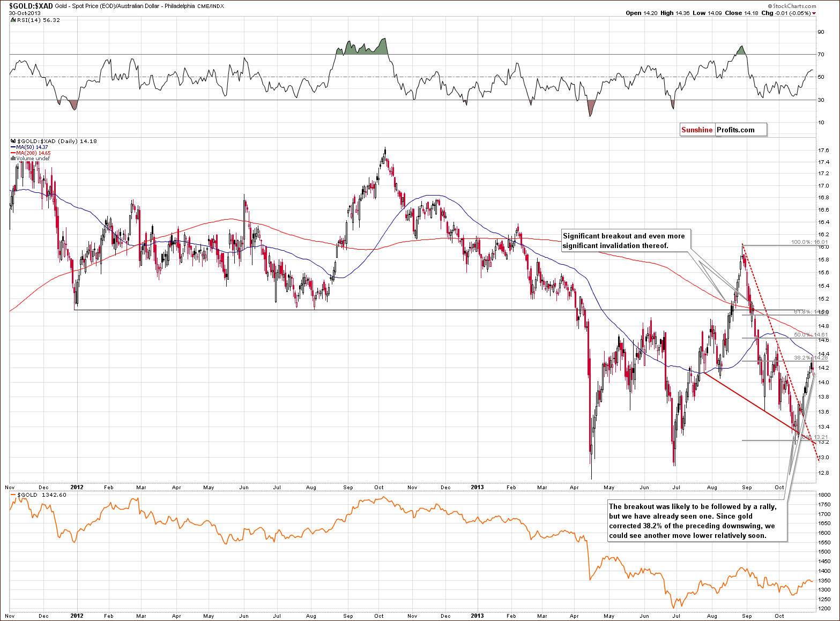Click the 1350 label on gold price axis
840x621 pixels.
824,580
